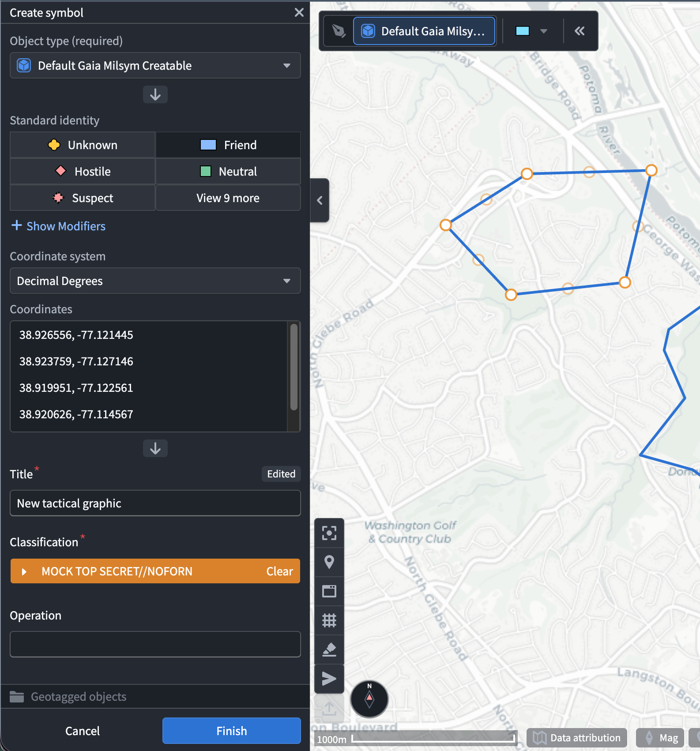Viewport: 700px width, 751px height.
Task: Open the Object type dropdown
Action: coord(155,65)
